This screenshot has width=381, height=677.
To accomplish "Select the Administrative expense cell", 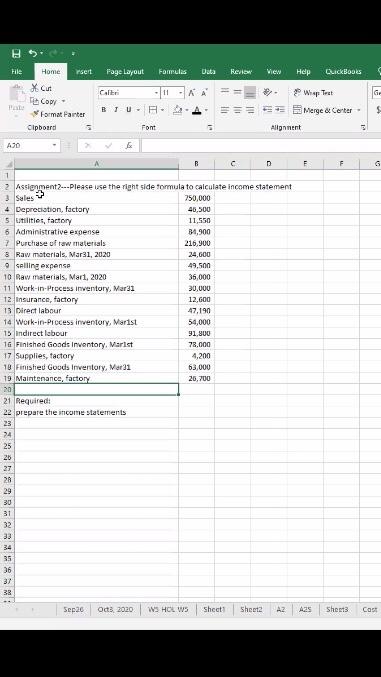I will (x=96, y=232).
